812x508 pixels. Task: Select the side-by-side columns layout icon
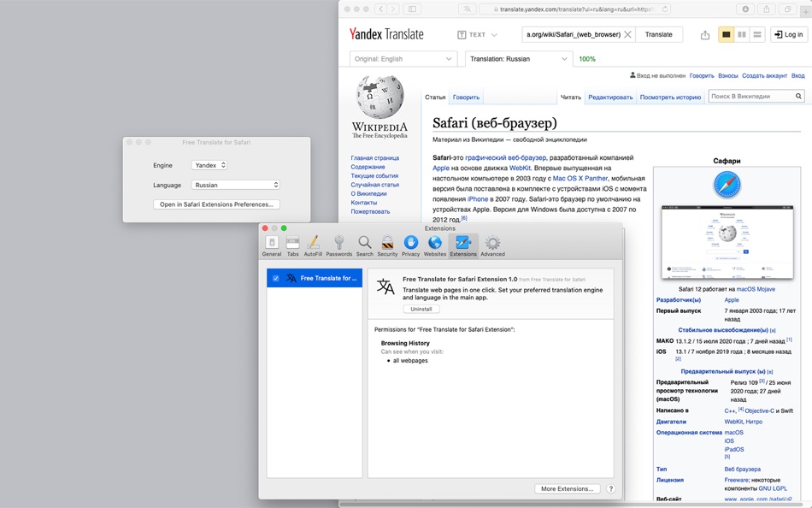742,35
